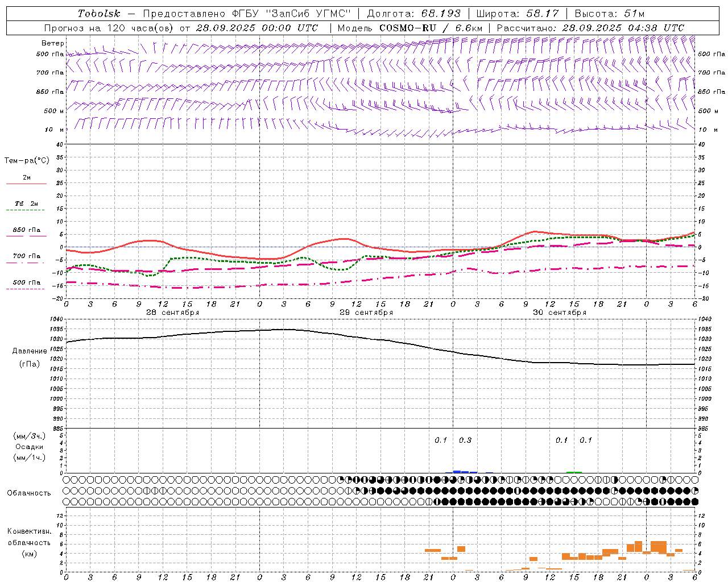The image size is (728, 582).
Task: Click the green precipitation bar
Action: coord(574,472)
